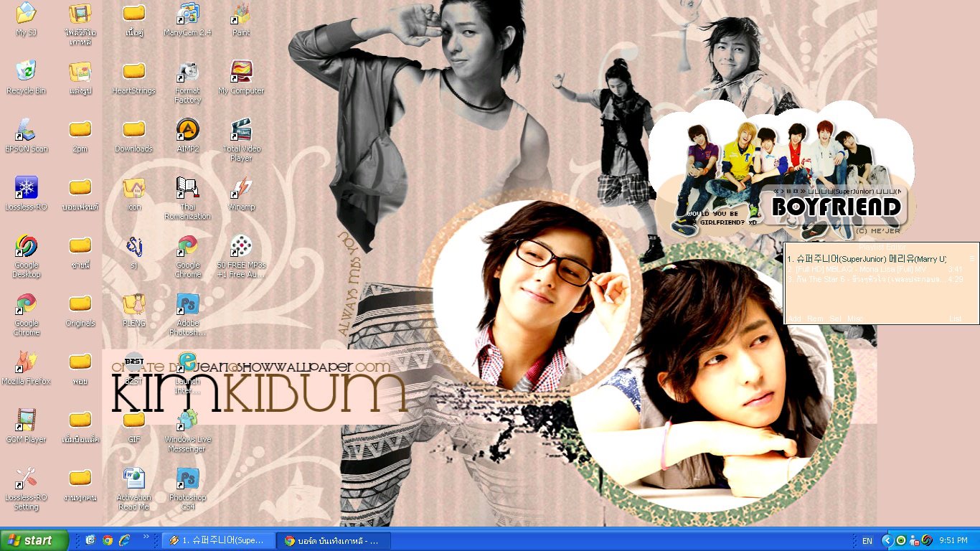Viewport: 980px width, 551px height.
Task: Launch Internet Explorer from Quick Launch
Action: coord(124,540)
